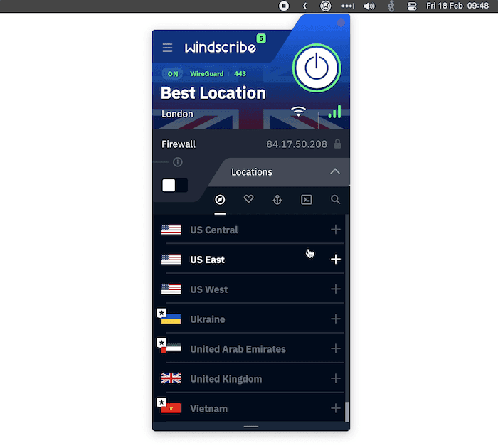Screen dimensions: 498x448
Task: Expand United Kingdom with plus icon
Action: click(x=335, y=378)
